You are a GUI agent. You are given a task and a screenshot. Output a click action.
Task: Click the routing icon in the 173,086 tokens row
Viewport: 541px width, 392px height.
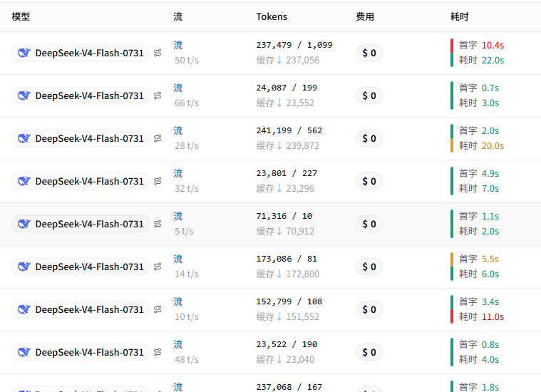(x=158, y=267)
